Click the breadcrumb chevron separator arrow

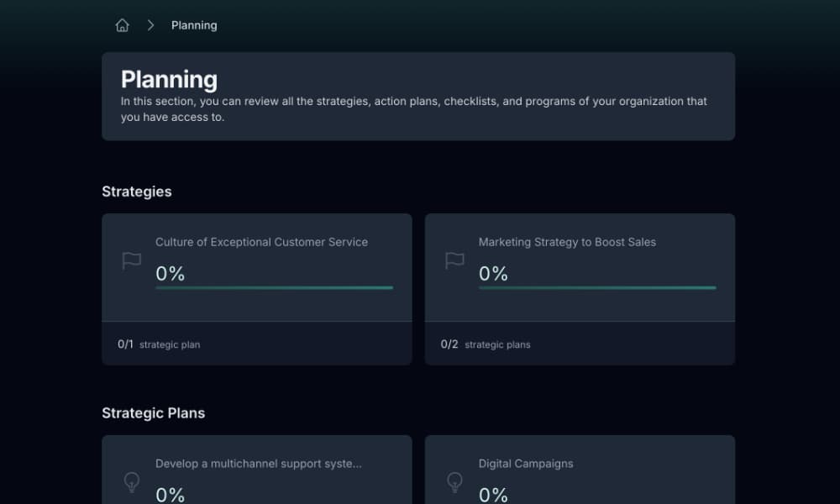(x=150, y=25)
